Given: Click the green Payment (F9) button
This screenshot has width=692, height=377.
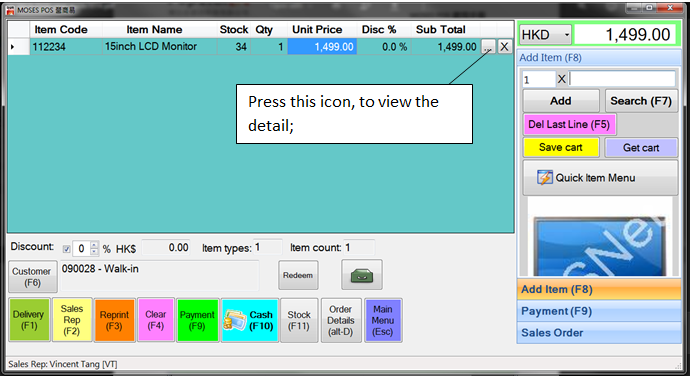Looking at the screenshot, I should pyautogui.click(x=197, y=320).
